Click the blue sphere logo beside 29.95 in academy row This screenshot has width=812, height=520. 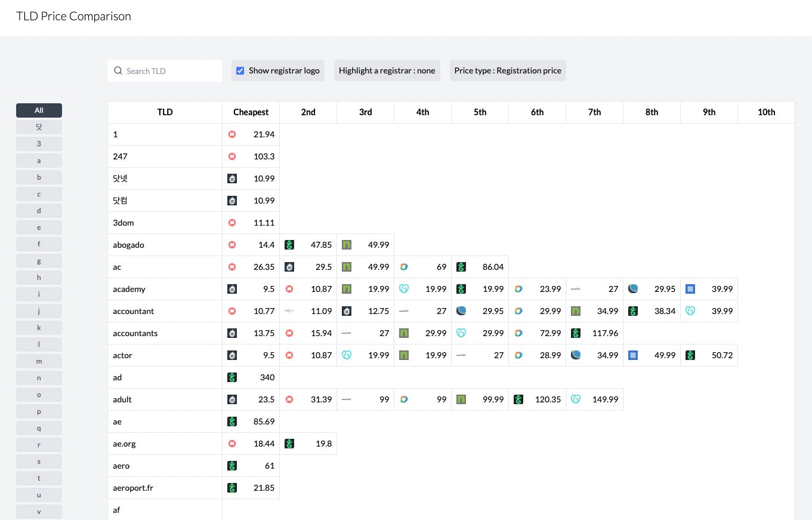pyautogui.click(x=633, y=289)
